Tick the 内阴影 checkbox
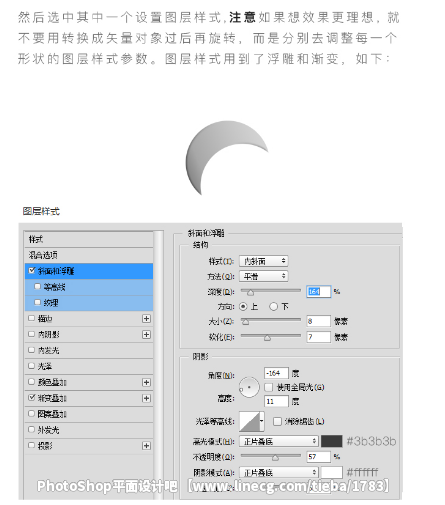 coord(31,334)
